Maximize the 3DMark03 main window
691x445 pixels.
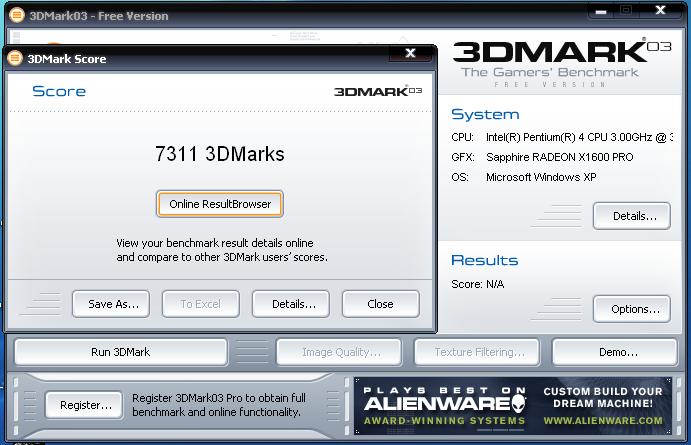(x=627, y=11)
